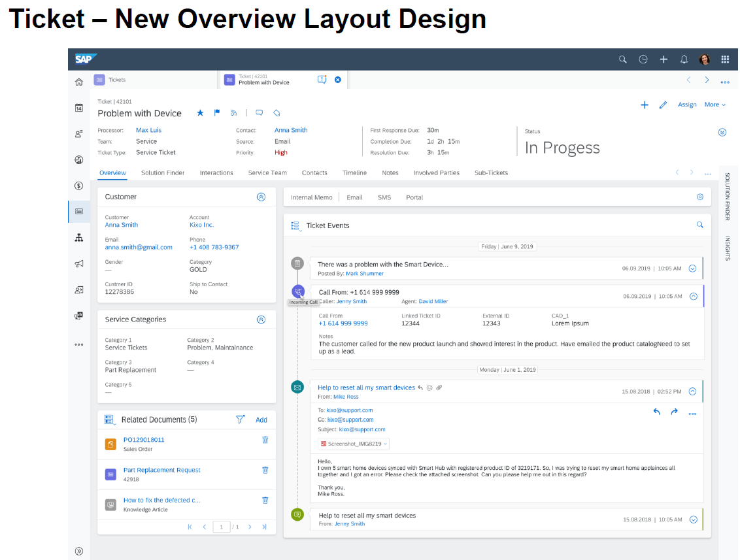The width and height of the screenshot is (740, 560).
Task: Forward the Mike Ross email
Action: pos(675,412)
